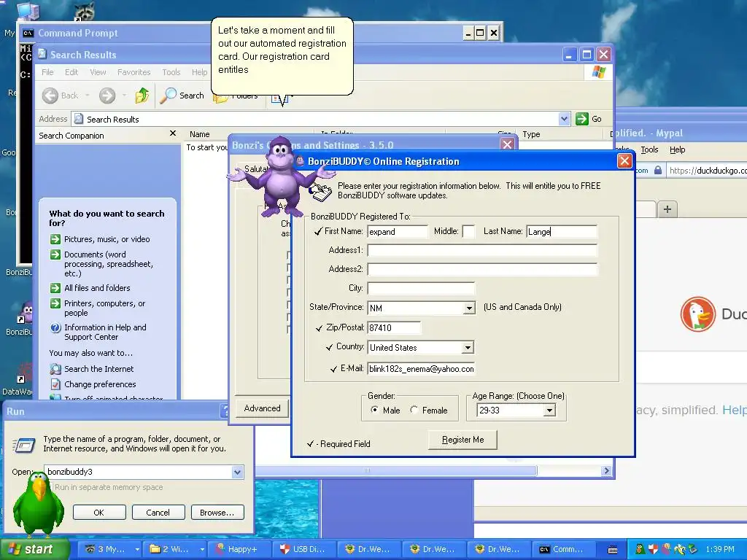
Task: Click the Comm... Command Prompt taskbar button
Action: [x=565, y=549]
